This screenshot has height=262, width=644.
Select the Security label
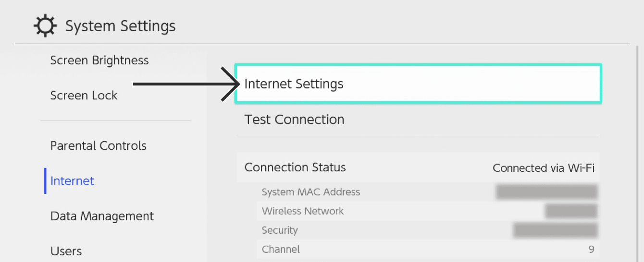coord(280,230)
